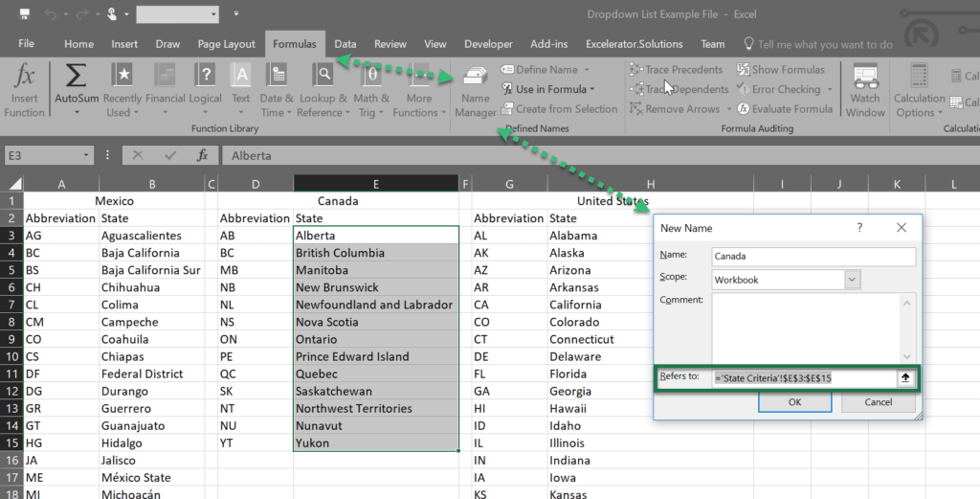Click Use in Formula
Screen dimensions: 980x499
549,89
